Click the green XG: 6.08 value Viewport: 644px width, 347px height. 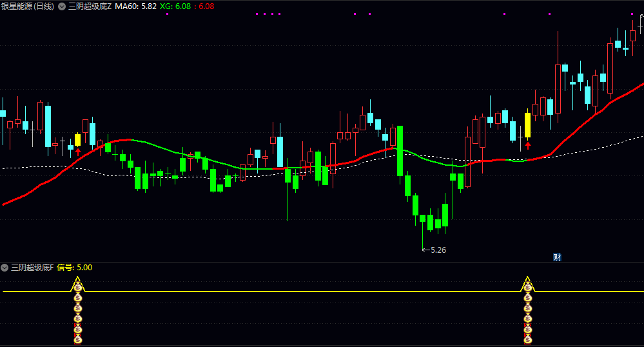click(175, 6)
